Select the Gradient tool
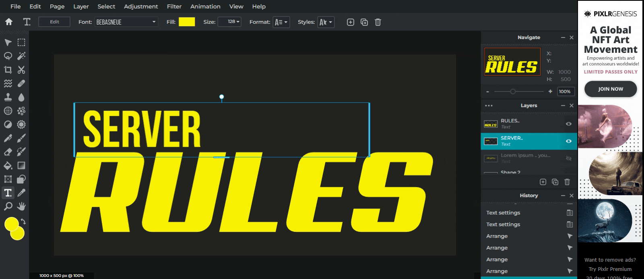 pos(21,166)
